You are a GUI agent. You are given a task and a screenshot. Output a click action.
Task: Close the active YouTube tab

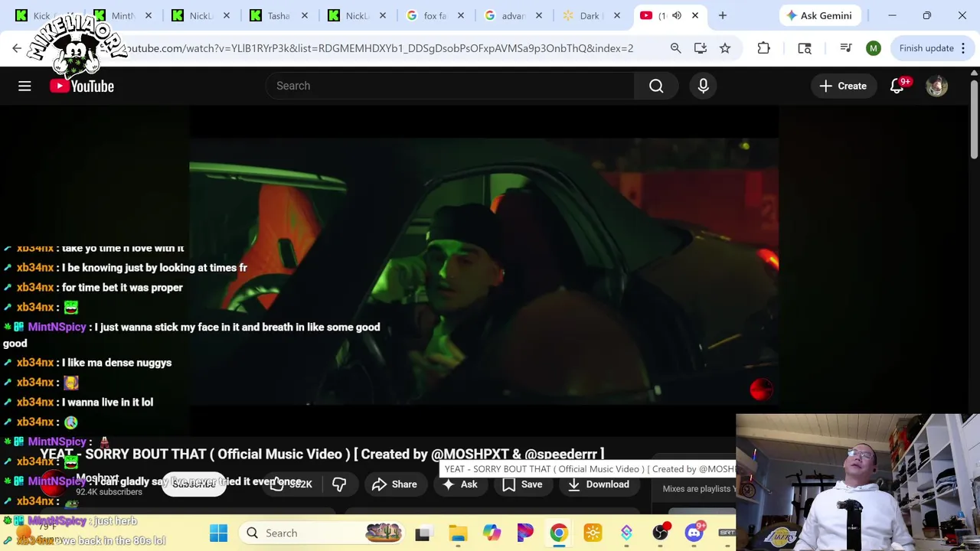click(695, 15)
